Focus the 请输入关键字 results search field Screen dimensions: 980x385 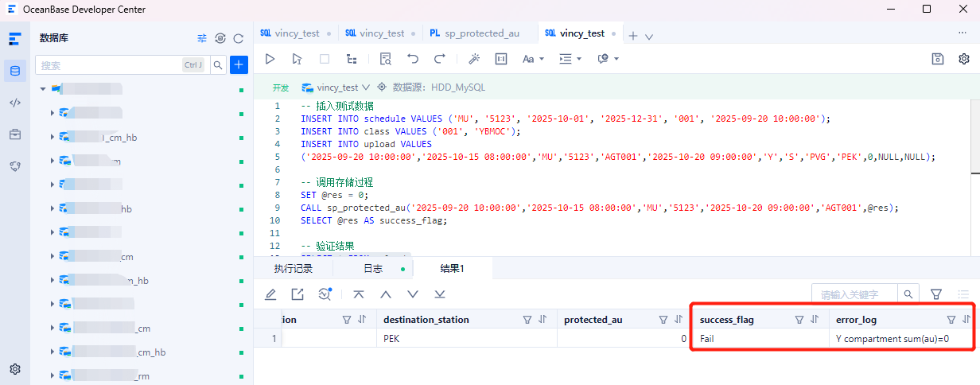pos(854,294)
